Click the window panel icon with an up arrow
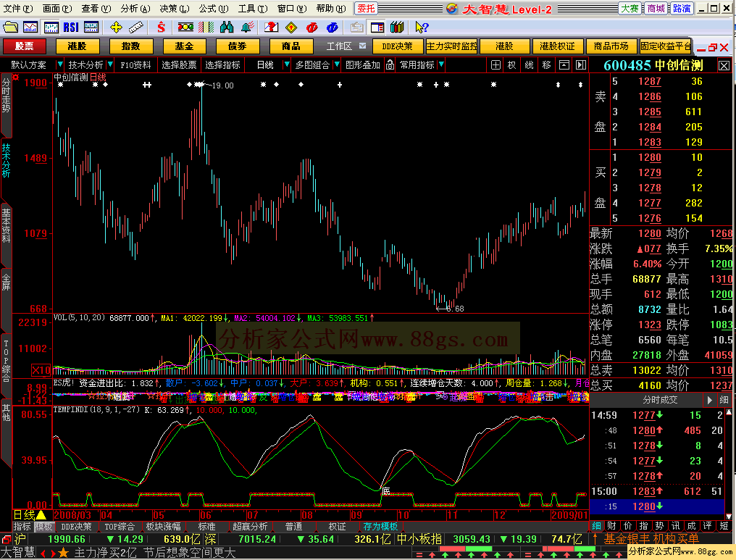Viewport: 736px width, 560px height. pyautogui.click(x=564, y=64)
